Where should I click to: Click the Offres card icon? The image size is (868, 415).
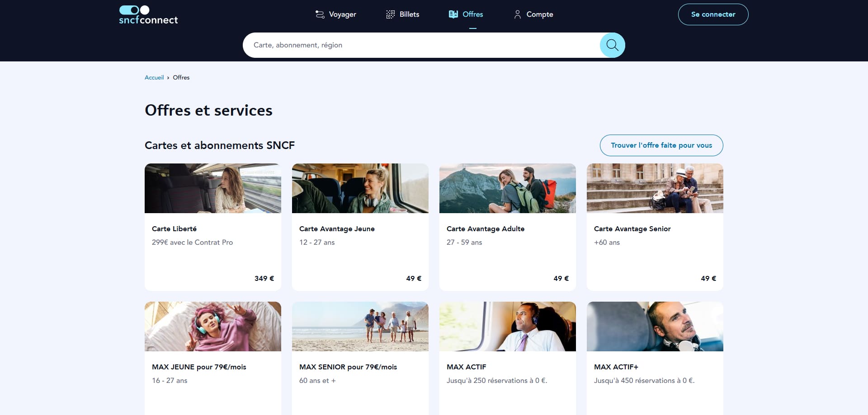tap(453, 14)
